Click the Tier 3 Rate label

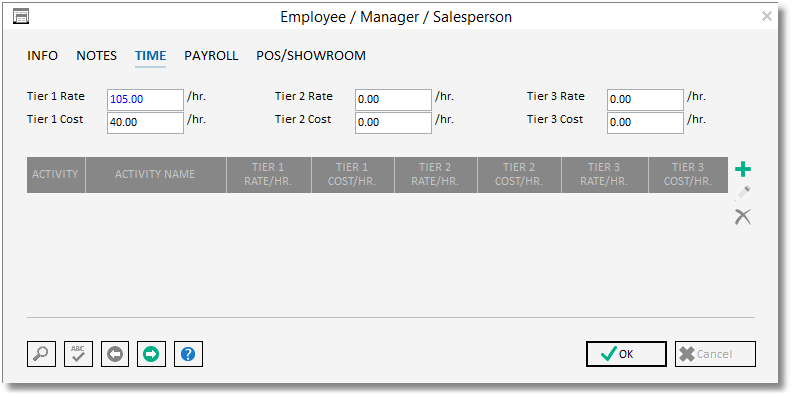coord(556,96)
